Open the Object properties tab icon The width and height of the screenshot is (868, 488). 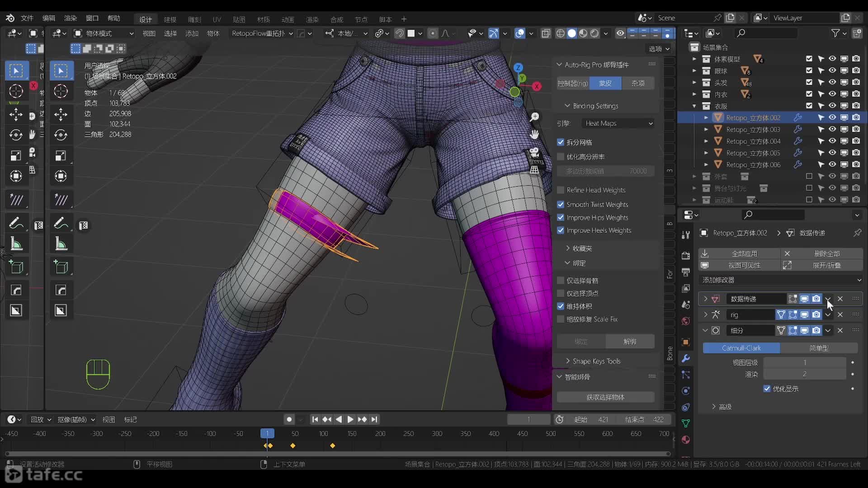pyautogui.click(x=686, y=342)
